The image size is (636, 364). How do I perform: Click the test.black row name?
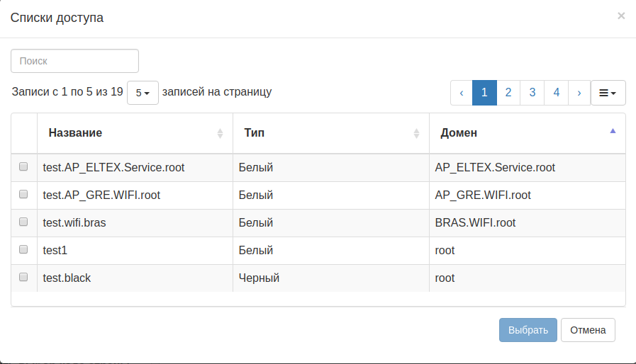click(x=67, y=278)
